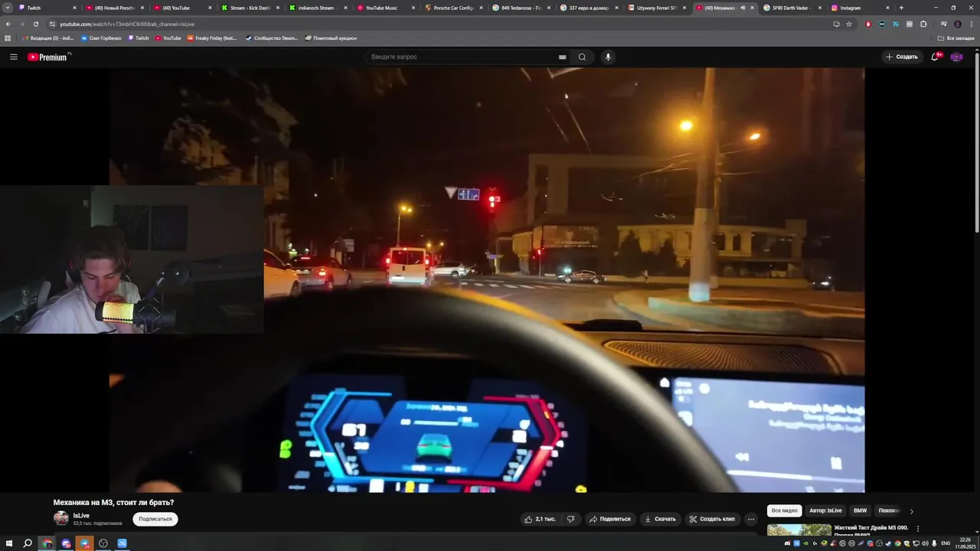Open Жесткий Тест Драйв M5 G90 thumbnail
Screen dimensions: 980x551
pos(799,530)
